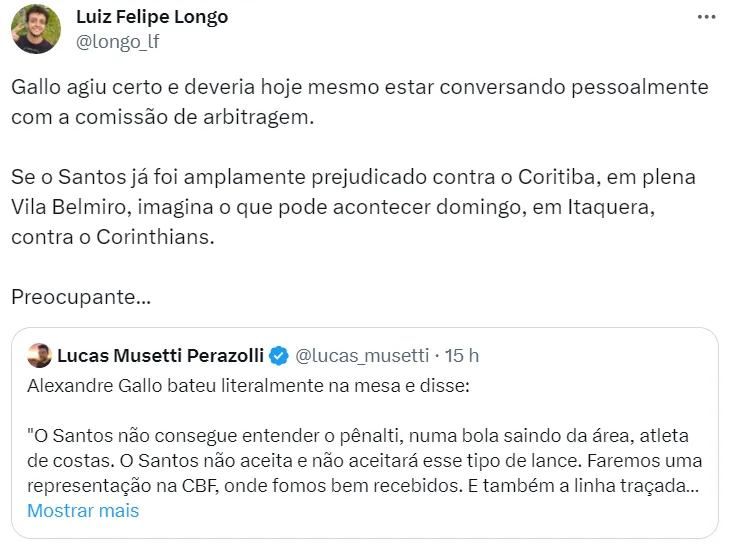
Task: Click the 'Gallo agiu certo' opening sentence
Action: (x=360, y=87)
